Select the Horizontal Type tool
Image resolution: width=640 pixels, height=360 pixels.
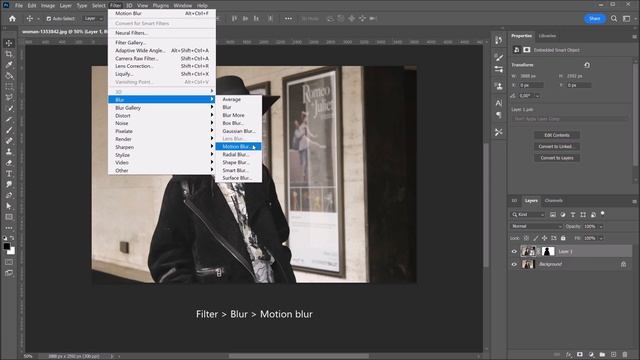pyautogui.click(x=9, y=173)
